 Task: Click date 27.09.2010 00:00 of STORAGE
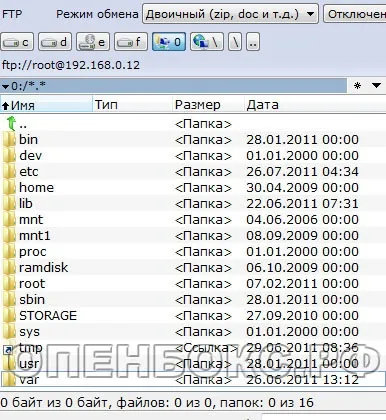coord(302,316)
